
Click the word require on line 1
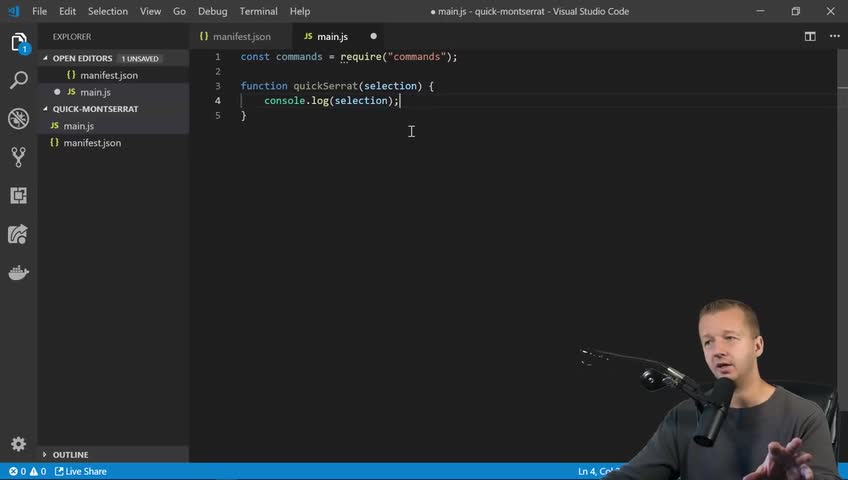tap(361, 57)
